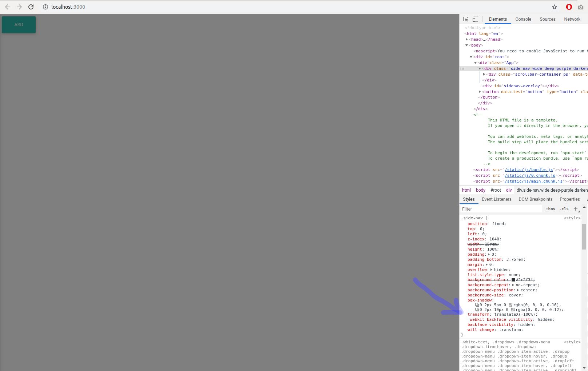588x371 pixels.
Task: Expand the overflow shorthand property
Action: point(491,270)
